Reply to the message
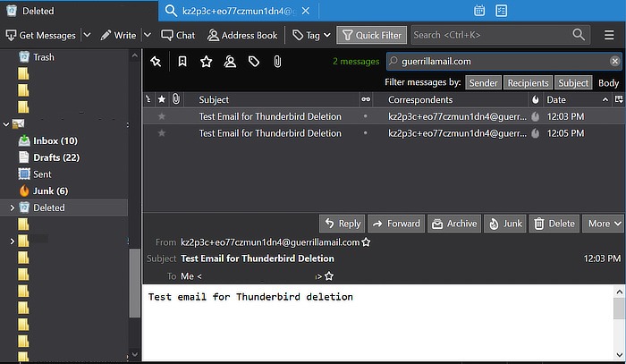 343,224
